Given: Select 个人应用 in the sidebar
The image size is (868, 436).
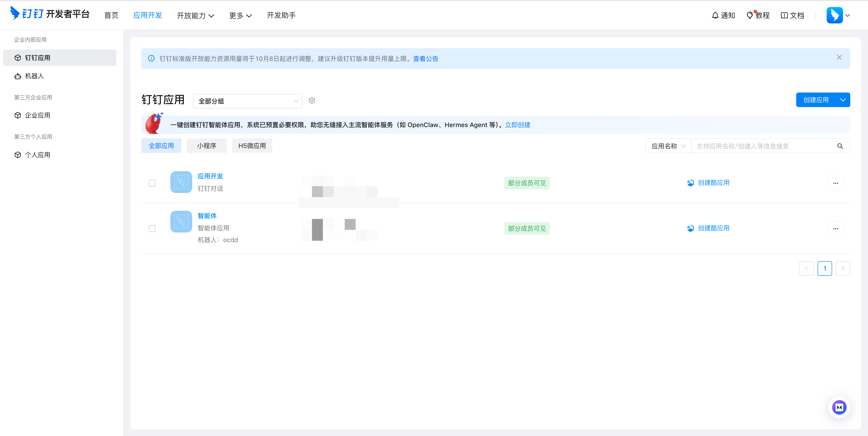Looking at the screenshot, I should click(60, 155).
